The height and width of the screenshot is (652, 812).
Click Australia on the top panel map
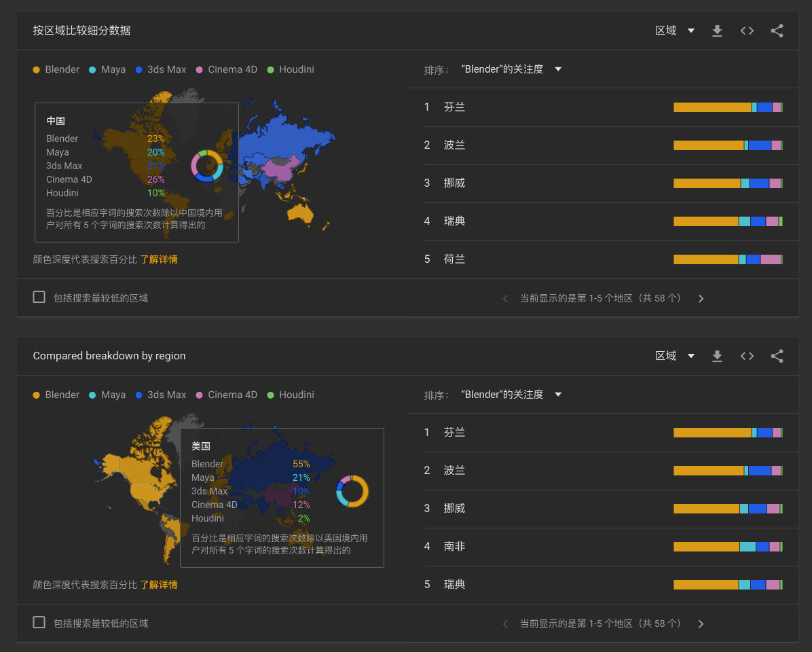point(299,213)
